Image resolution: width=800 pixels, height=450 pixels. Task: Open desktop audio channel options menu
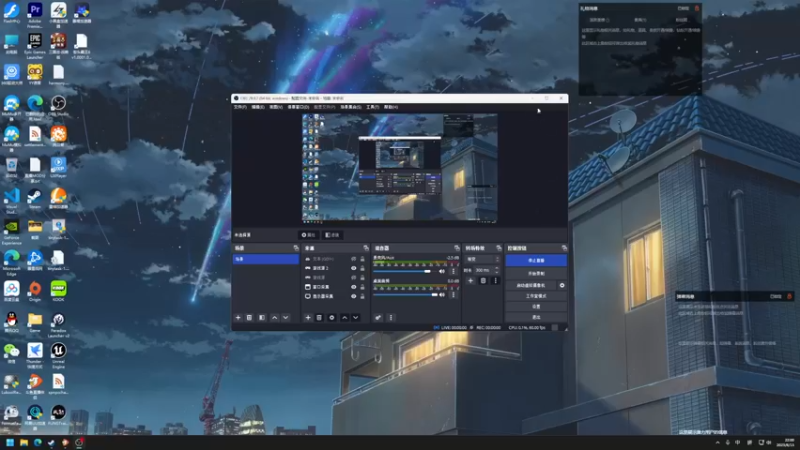click(453, 294)
